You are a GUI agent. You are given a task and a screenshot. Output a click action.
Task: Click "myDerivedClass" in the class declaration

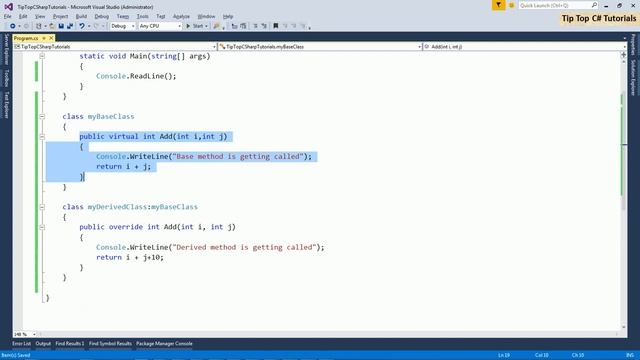(x=117, y=207)
